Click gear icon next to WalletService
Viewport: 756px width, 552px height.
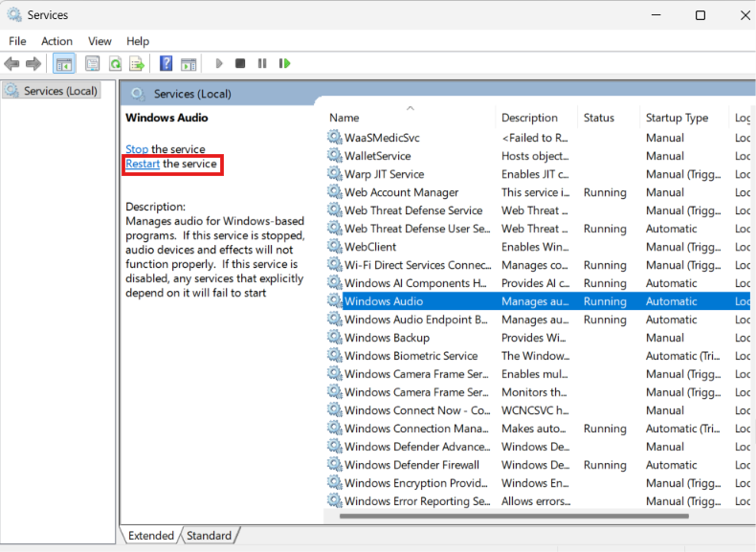335,156
